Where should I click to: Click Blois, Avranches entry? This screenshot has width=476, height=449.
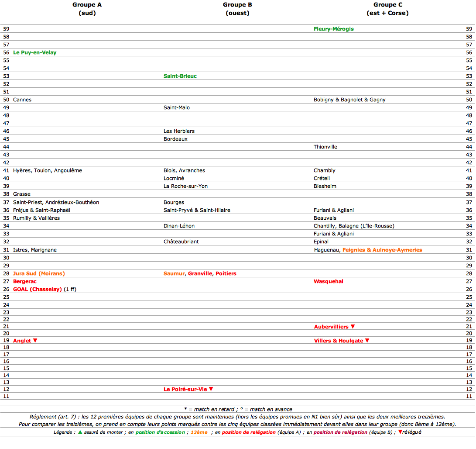coord(184,170)
